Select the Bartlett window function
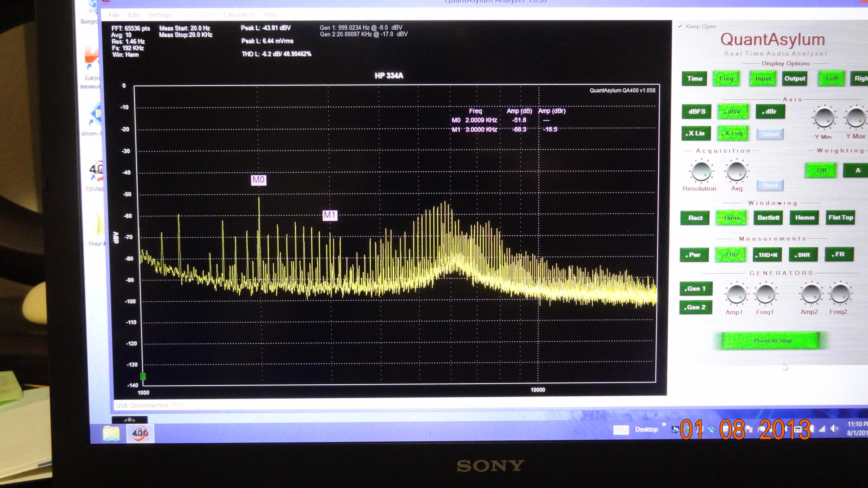This screenshot has width=868, height=488. [768, 217]
